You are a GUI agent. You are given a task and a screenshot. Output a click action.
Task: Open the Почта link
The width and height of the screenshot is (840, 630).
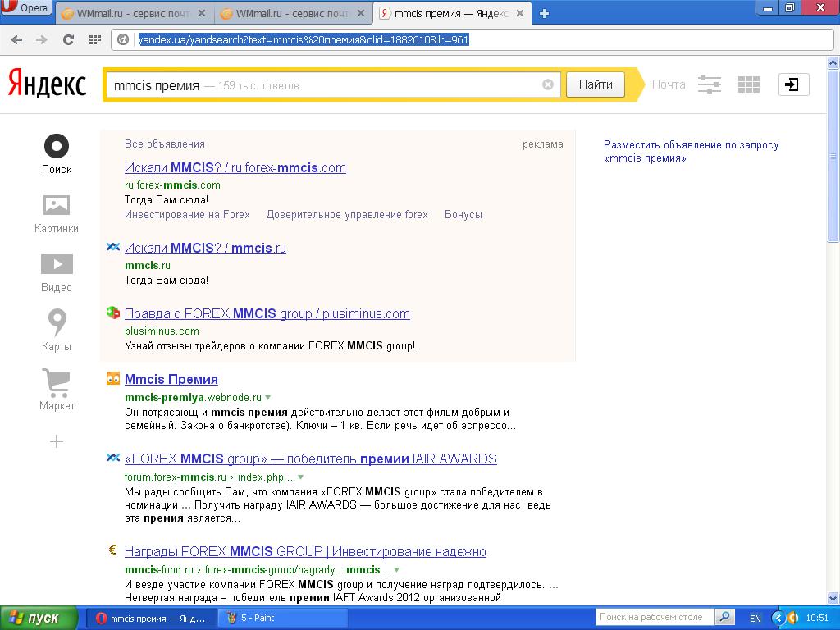(669, 84)
